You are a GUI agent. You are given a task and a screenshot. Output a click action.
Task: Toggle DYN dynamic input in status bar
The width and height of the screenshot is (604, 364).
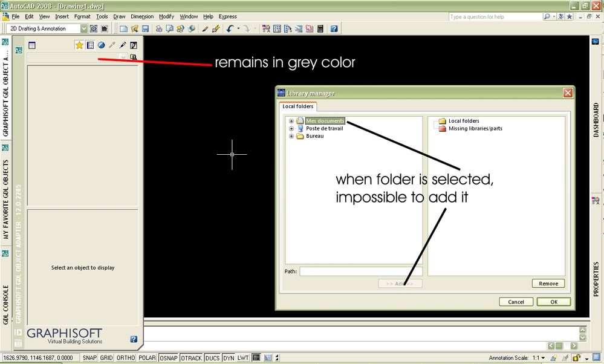229,358
